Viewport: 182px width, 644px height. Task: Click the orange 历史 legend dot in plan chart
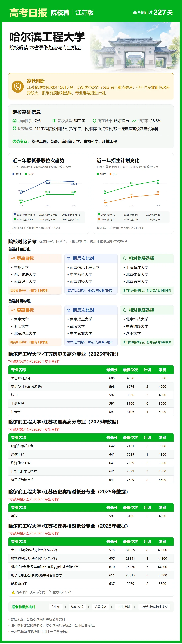(111, 174)
